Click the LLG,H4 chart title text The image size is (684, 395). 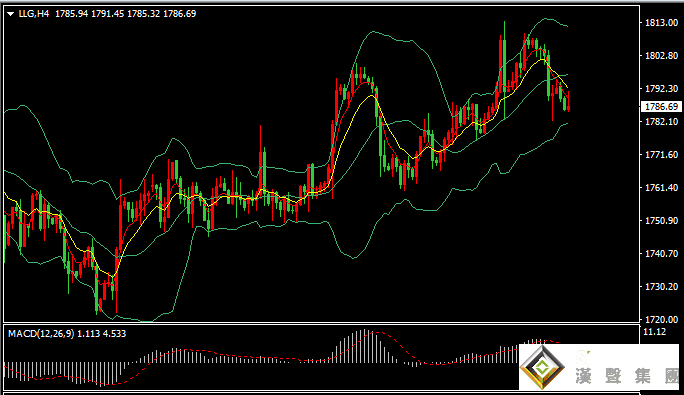(34, 14)
